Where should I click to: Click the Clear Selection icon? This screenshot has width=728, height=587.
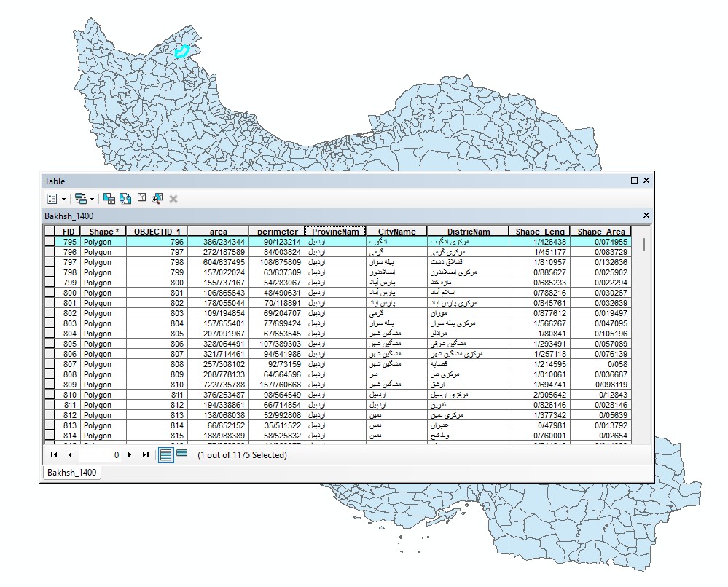pyautogui.click(x=141, y=197)
